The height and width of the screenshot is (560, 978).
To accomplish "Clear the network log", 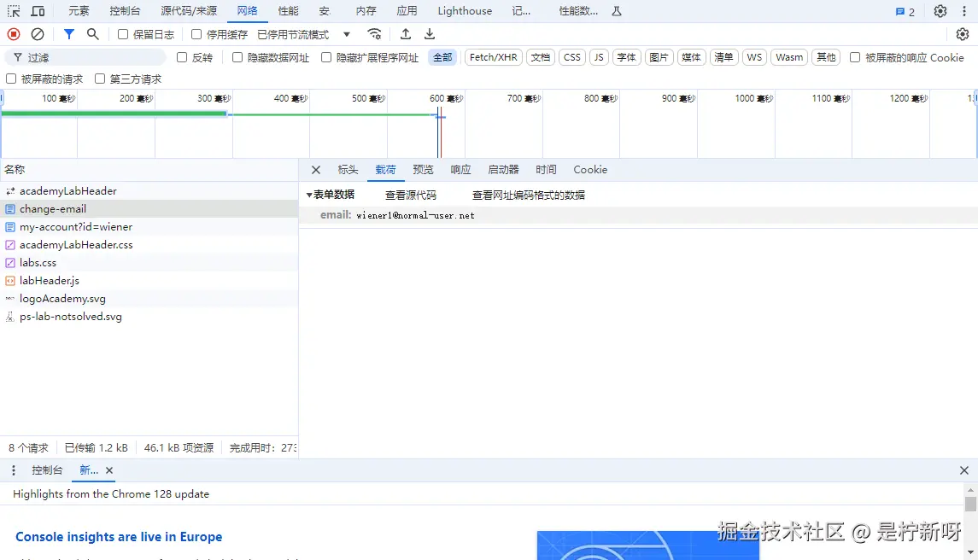I will [38, 34].
